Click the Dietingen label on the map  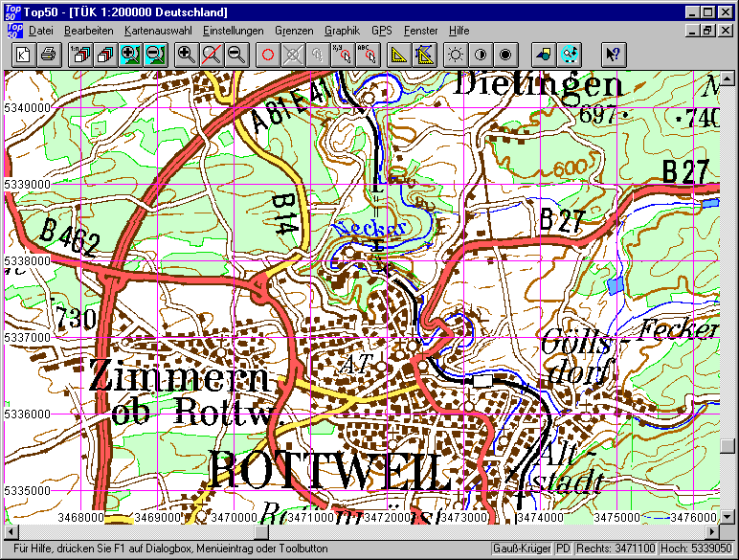(538, 85)
